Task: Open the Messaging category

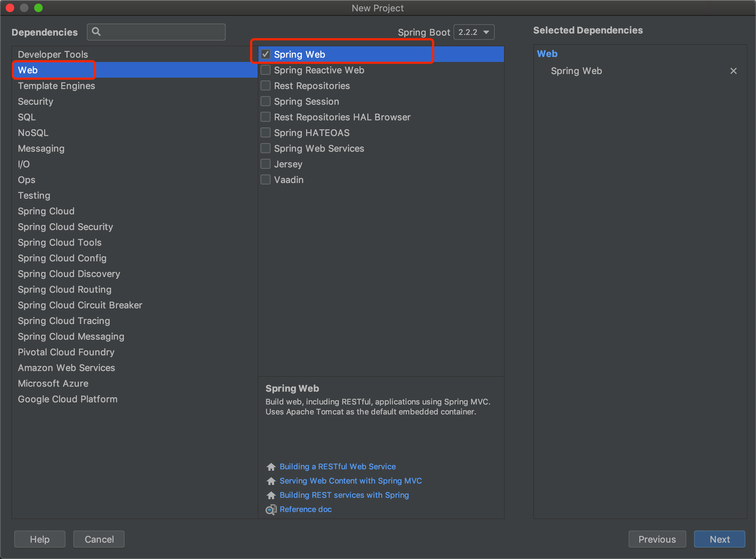Action: [135, 148]
